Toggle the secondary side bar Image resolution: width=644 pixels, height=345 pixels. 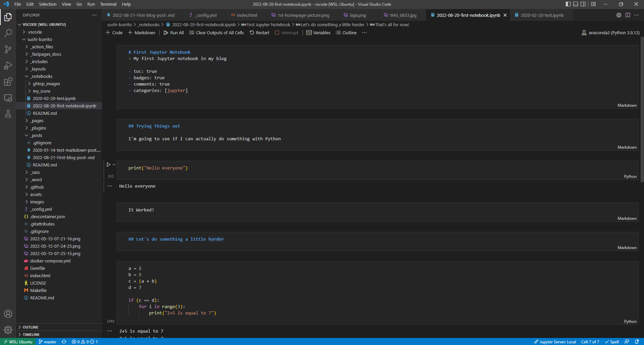[583, 4]
